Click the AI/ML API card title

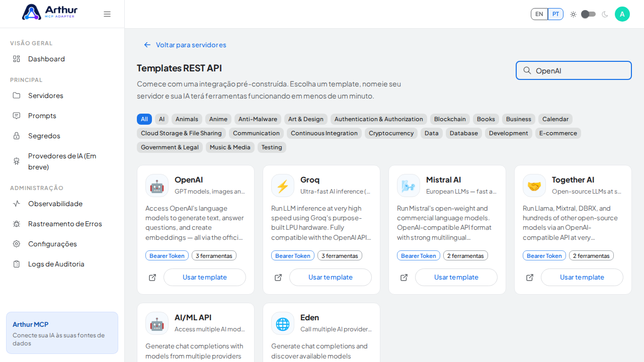tap(193, 318)
